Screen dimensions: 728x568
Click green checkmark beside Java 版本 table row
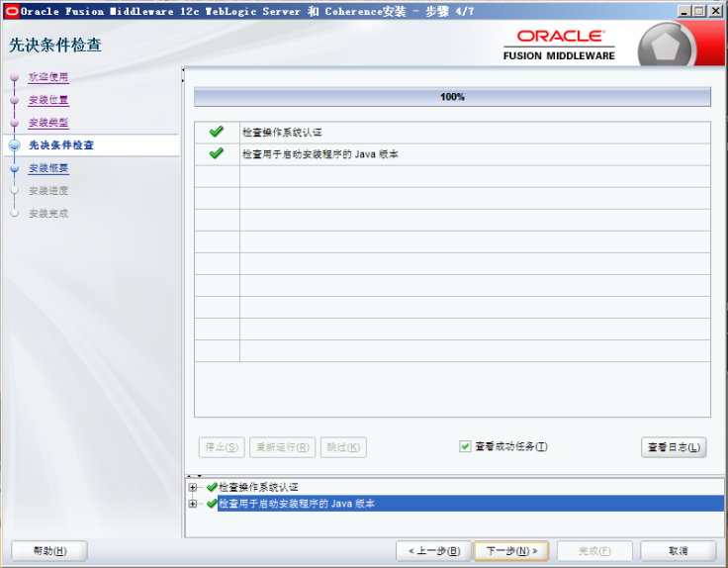click(217, 153)
